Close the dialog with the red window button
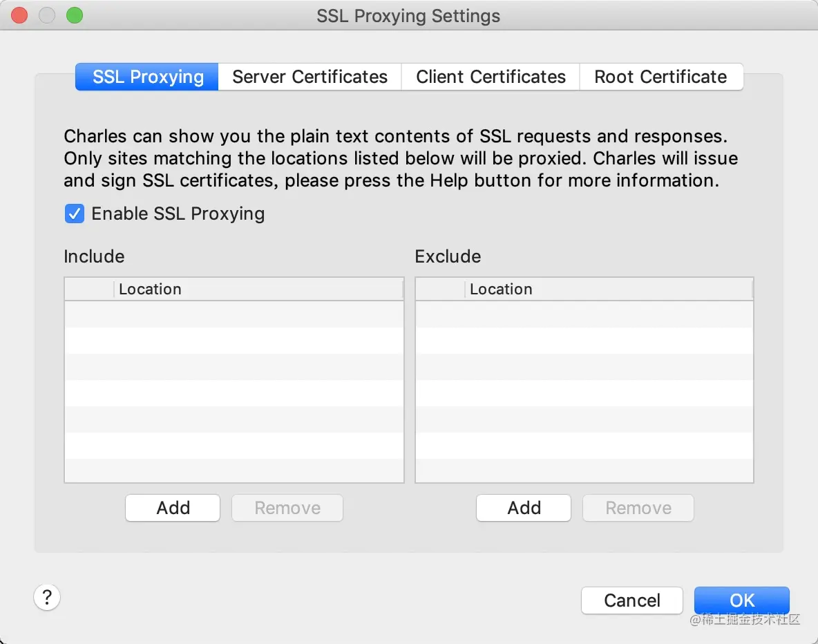The width and height of the screenshot is (818, 644). [19, 16]
